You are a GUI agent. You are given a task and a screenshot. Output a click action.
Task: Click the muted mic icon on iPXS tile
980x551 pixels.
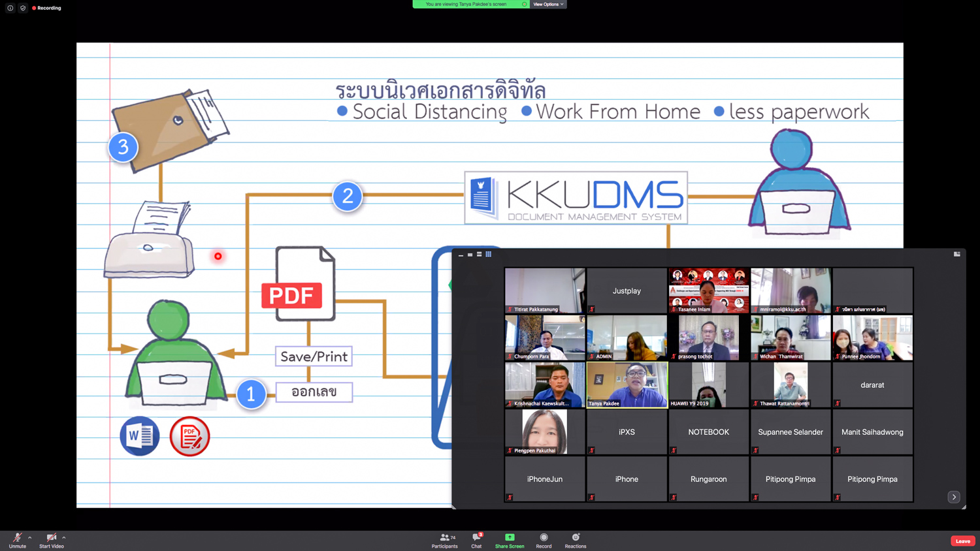pyautogui.click(x=592, y=450)
